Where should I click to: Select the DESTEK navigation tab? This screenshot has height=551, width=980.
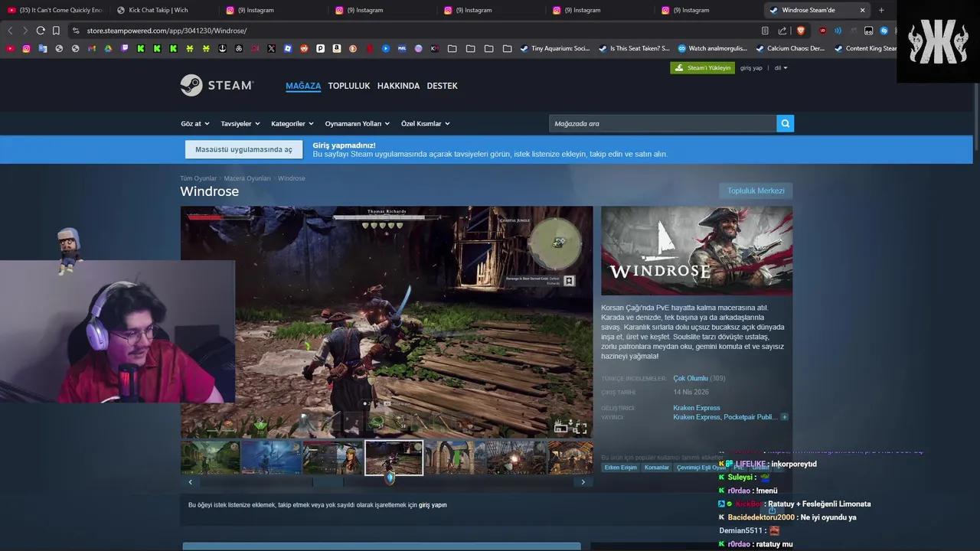pyautogui.click(x=442, y=86)
